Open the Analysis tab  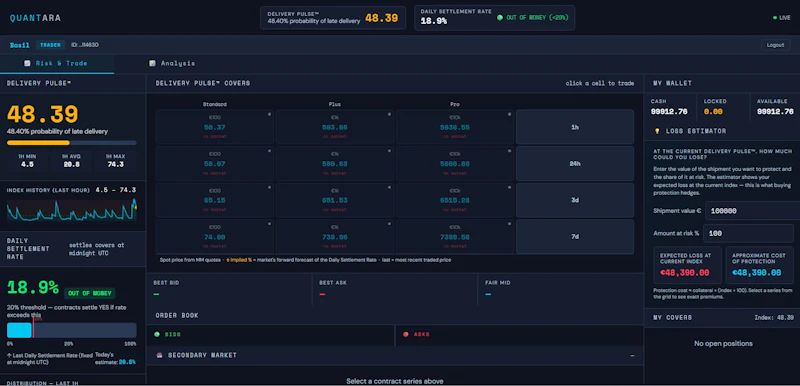(172, 64)
